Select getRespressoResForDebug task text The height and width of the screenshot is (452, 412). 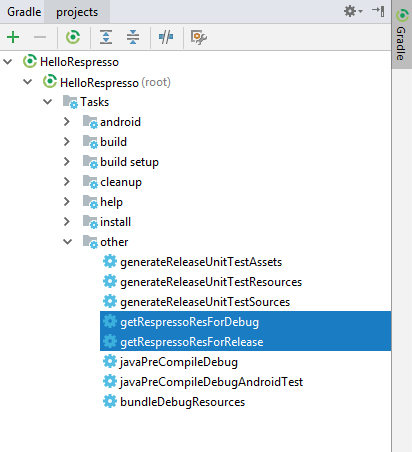[x=189, y=322]
